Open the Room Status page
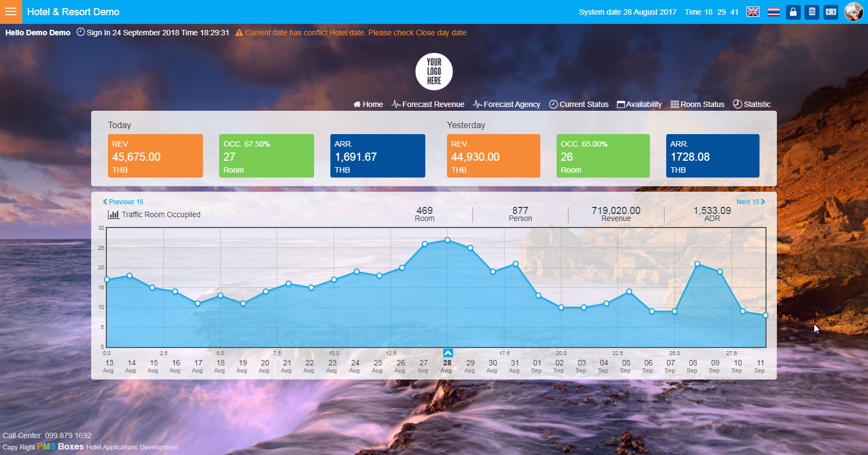This screenshot has width=868, height=455. point(698,104)
